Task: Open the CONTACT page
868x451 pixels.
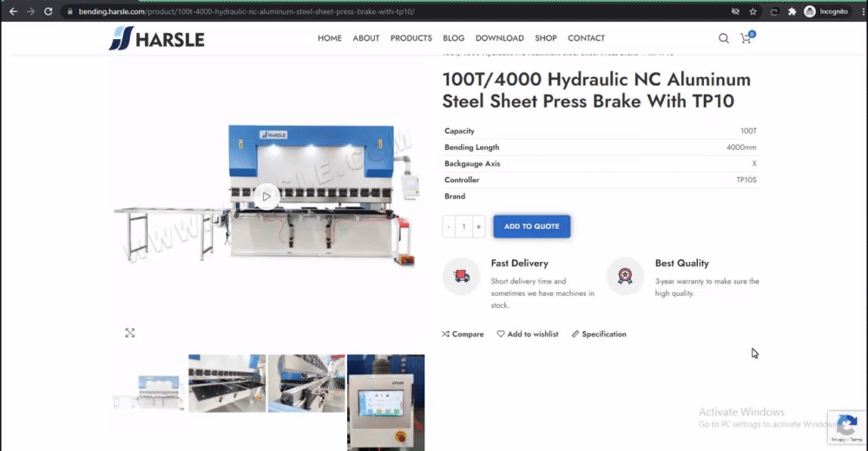Action: click(x=586, y=38)
